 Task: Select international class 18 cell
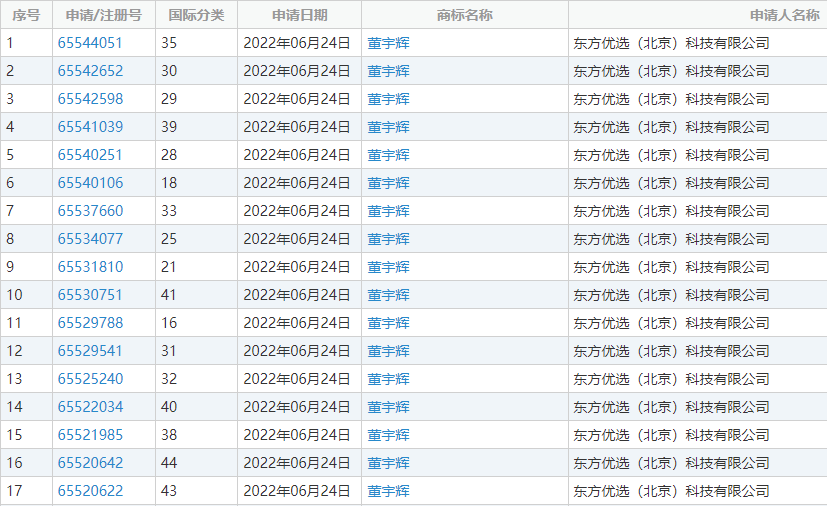pyautogui.click(x=196, y=183)
